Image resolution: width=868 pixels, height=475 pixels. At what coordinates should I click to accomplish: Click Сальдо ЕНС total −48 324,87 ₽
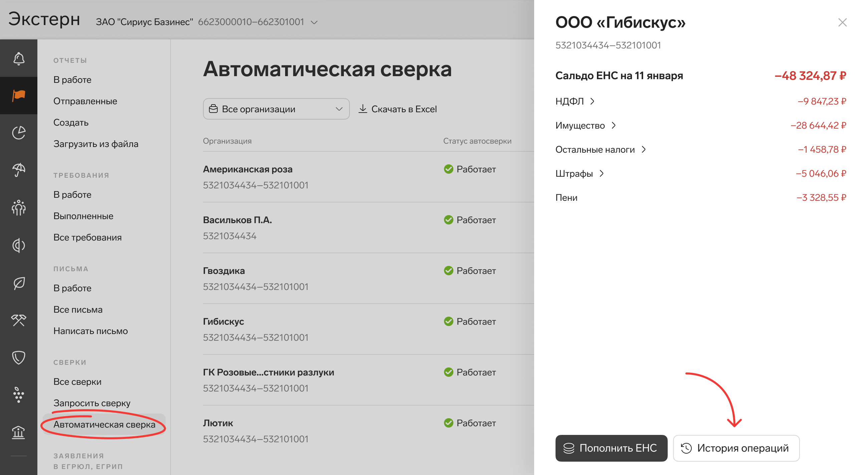[810, 75]
